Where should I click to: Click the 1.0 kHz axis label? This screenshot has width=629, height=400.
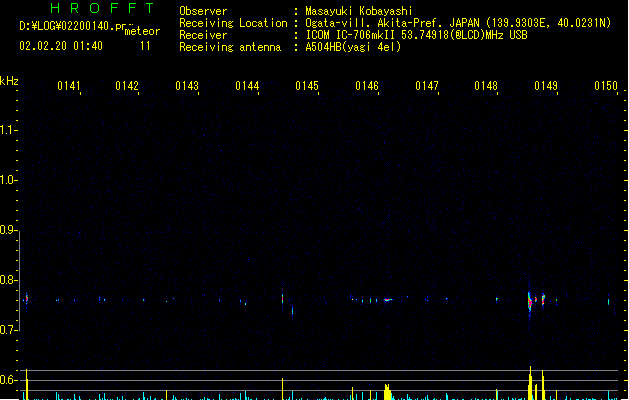(7, 180)
